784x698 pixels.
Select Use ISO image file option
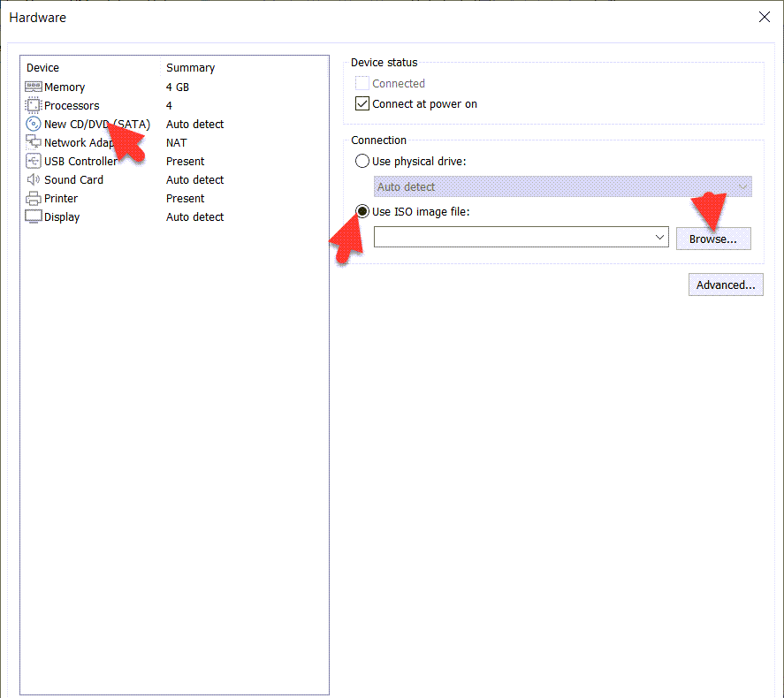tap(362, 211)
